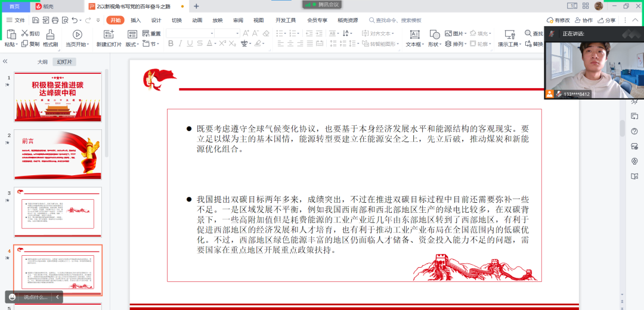The image size is (644, 310).
Task: Click the Format Painter (格式刷) icon
Action: pos(51,35)
